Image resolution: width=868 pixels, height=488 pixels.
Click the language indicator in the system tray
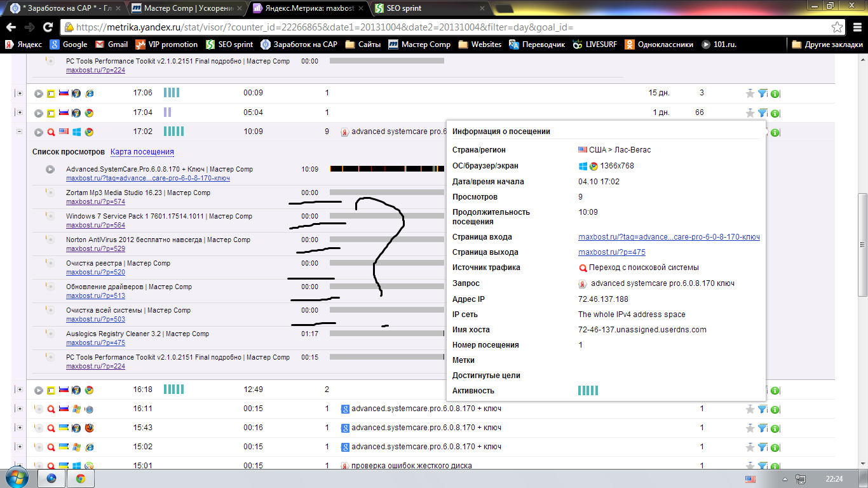click(750, 478)
